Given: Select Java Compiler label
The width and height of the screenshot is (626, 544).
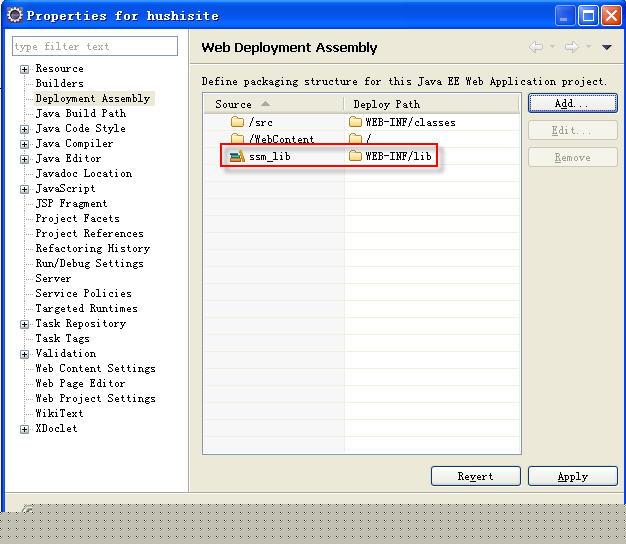Looking at the screenshot, I should pyautogui.click(x=74, y=143).
